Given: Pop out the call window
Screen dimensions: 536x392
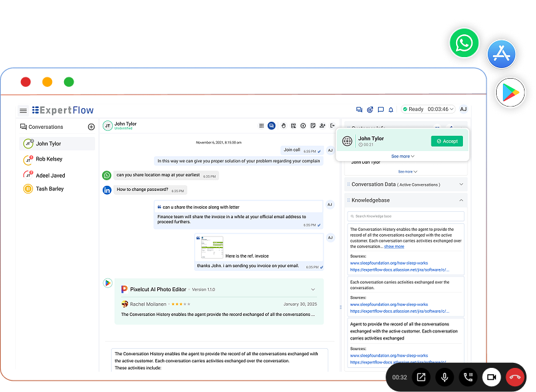Looking at the screenshot, I should pyautogui.click(x=421, y=377).
